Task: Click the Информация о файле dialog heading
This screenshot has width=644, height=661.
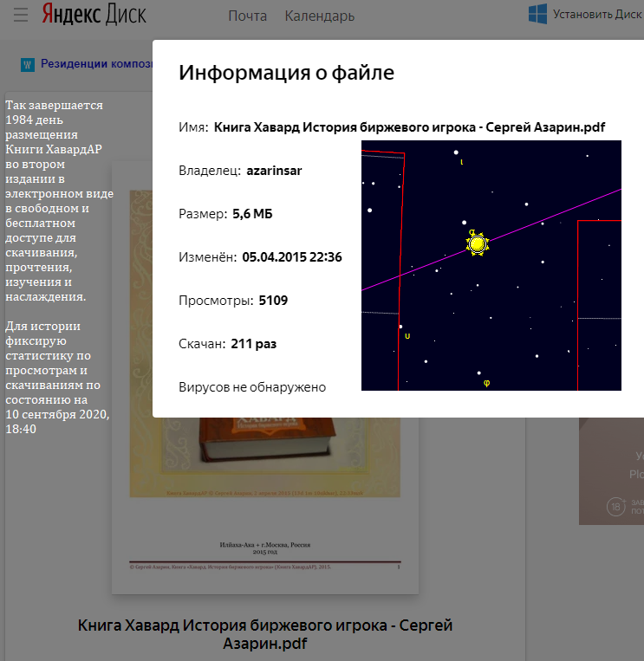Action: [286, 73]
